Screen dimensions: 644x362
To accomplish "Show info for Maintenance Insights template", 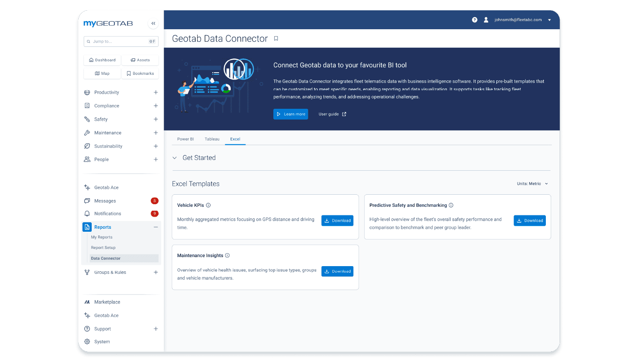I will (x=227, y=255).
